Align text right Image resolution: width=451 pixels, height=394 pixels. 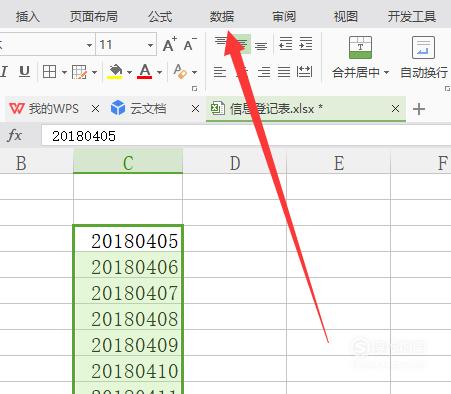click(x=264, y=72)
